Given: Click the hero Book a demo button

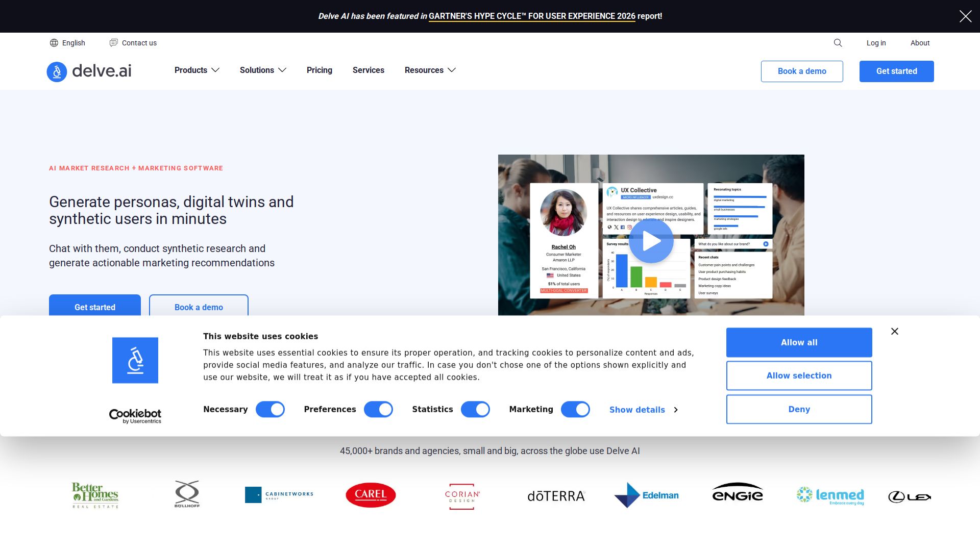Looking at the screenshot, I should click(x=199, y=305).
